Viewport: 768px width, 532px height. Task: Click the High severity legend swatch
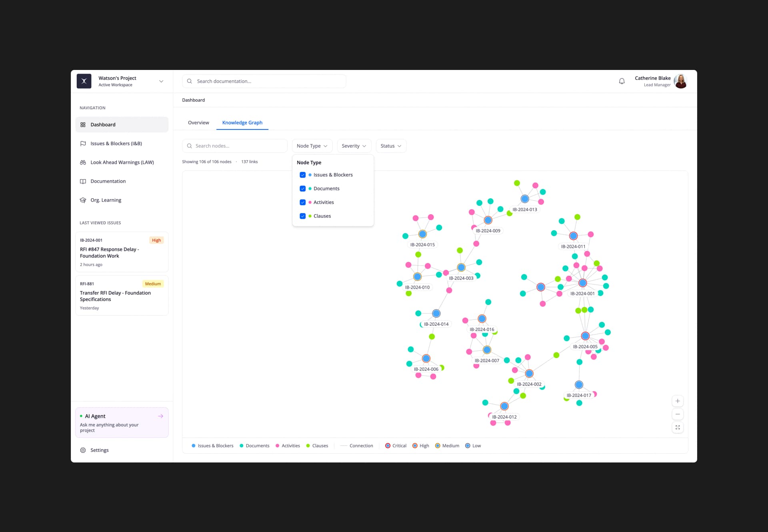pyautogui.click(x=415, y=446)
